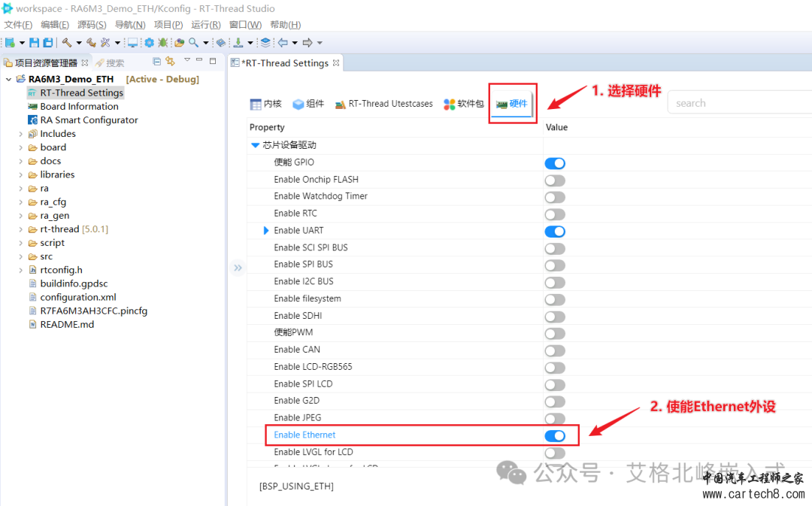812x506 pixels.
Task: Turn on Enable I2C BUS switch
Action: click(x=555, y=283)
